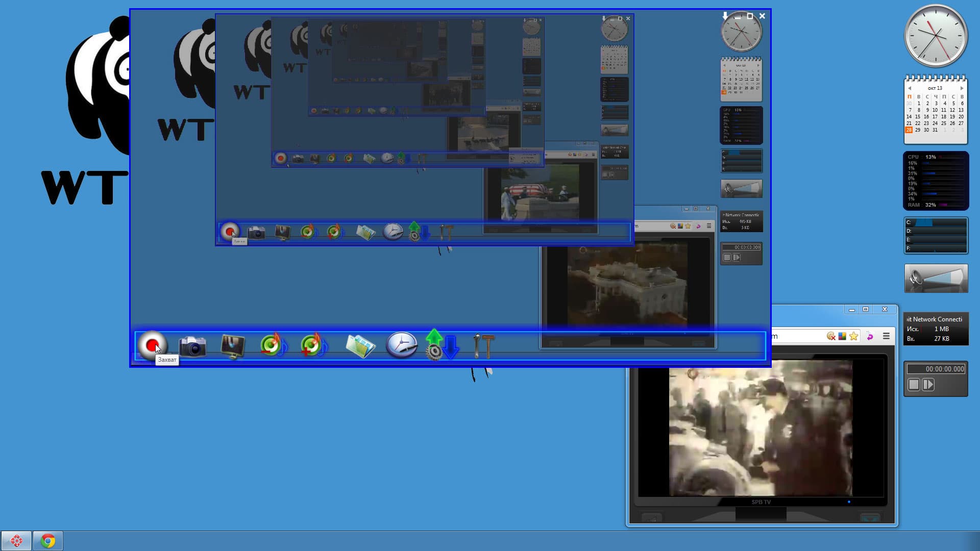The image size is (980, 551).
Task: Open the wrench and hammer settings
Action: [483, 346]
